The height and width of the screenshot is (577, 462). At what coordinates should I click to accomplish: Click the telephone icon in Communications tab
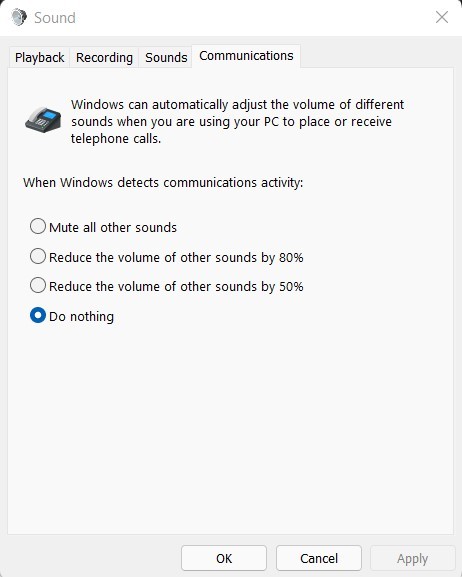[43, 120]
